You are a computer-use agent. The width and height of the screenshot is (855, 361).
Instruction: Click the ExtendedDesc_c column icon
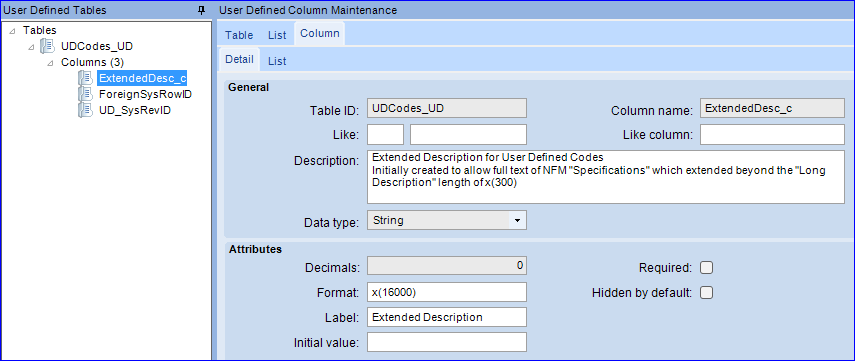(86, 78)
